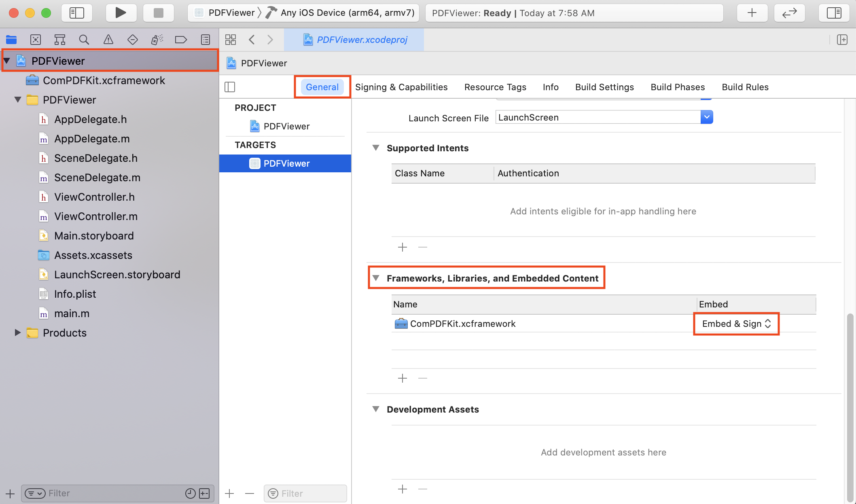
Task: Click the code review arrows icon
Action: point(789,13)
